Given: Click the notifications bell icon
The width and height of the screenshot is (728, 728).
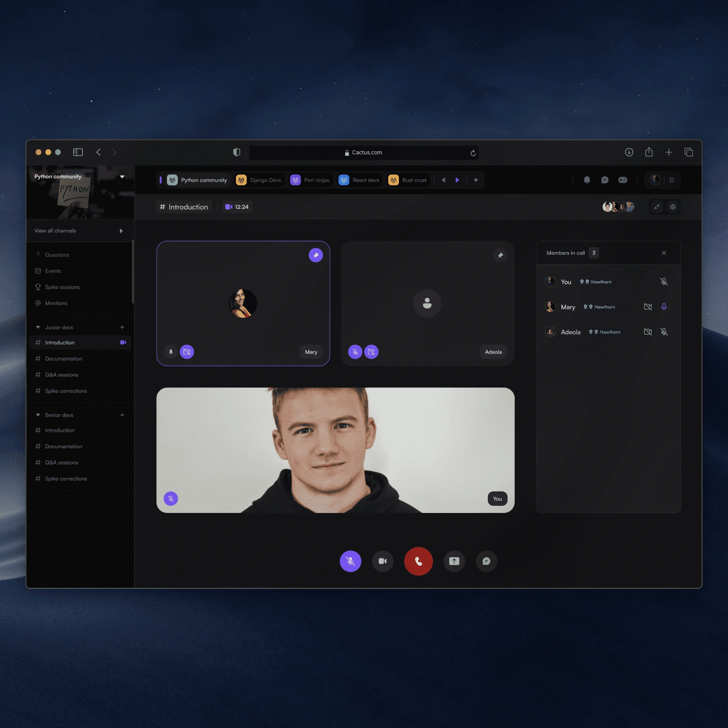Looking at the screenshot, I should tap(587, 180).
